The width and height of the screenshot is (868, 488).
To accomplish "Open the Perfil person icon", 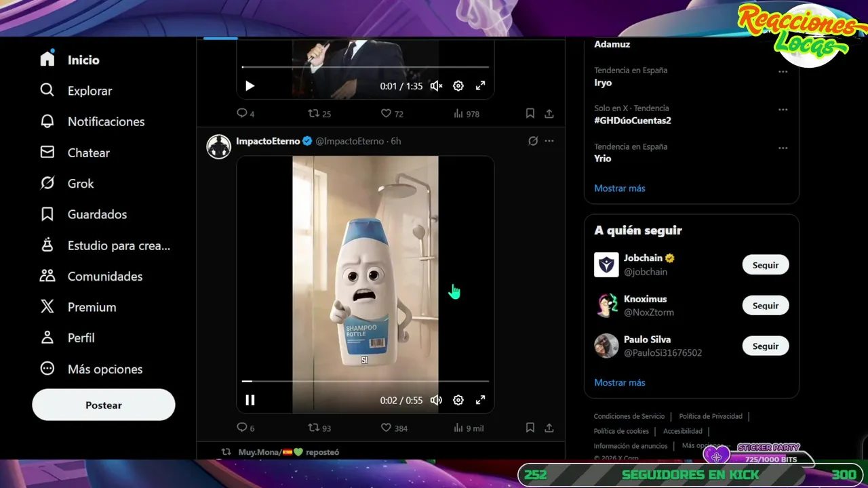I will (47, 338).
